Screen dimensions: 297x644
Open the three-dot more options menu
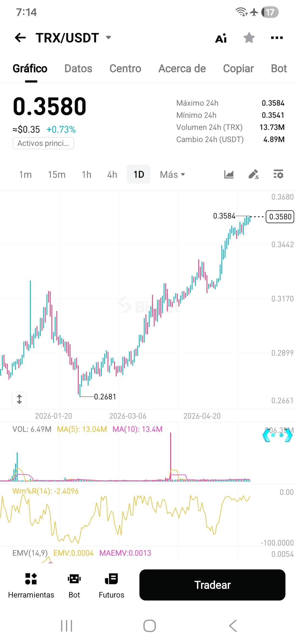point(277,38)
